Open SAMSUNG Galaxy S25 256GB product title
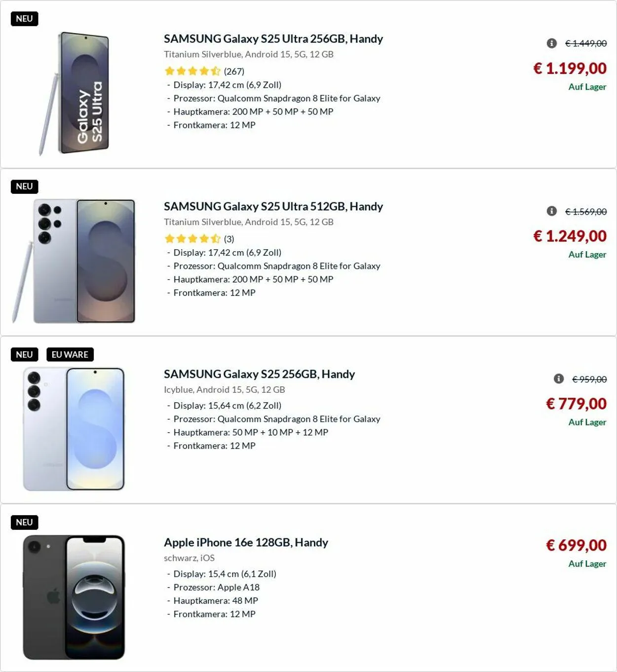 click(259, 374)
